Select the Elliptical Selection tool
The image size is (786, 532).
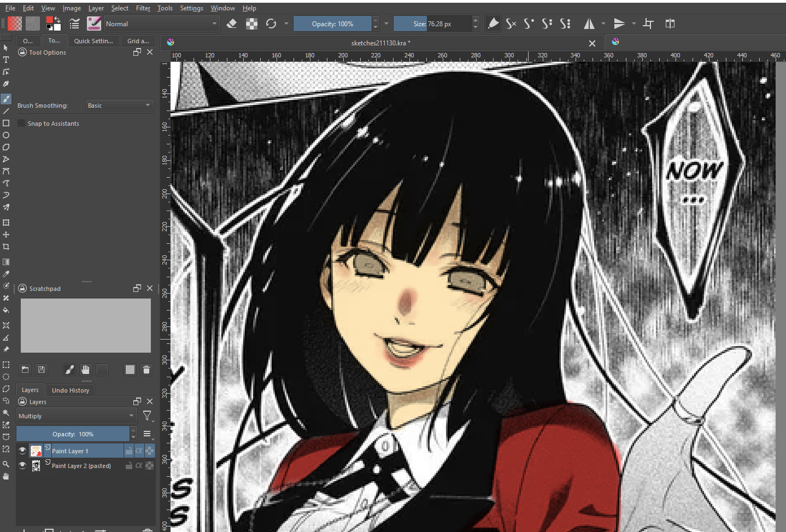coord(6,377)
